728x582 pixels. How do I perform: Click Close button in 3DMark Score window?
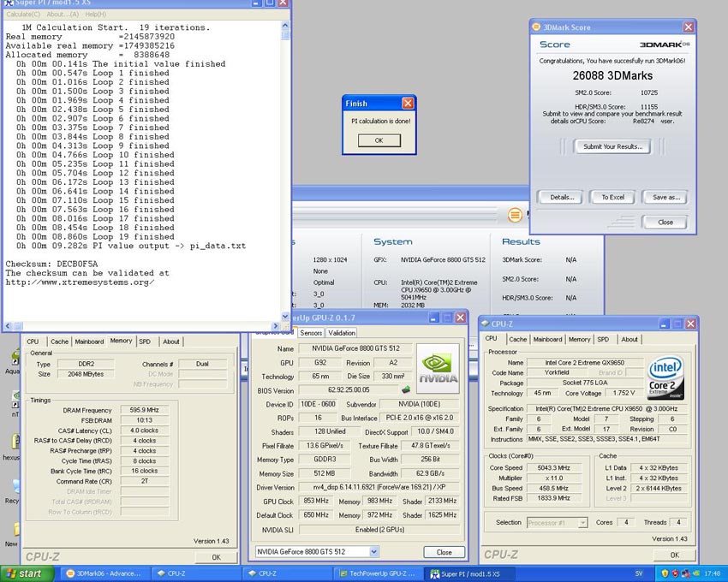665,223
